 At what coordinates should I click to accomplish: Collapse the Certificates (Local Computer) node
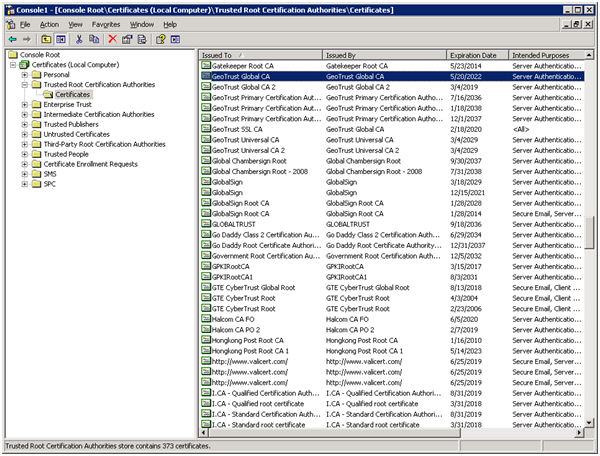click(x=13, y=65)
